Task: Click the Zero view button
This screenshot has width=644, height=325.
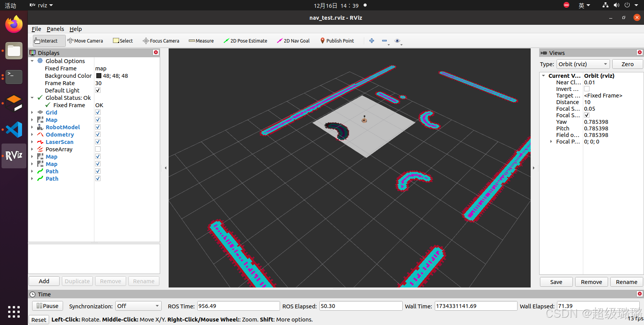Action: coord(627,64)
